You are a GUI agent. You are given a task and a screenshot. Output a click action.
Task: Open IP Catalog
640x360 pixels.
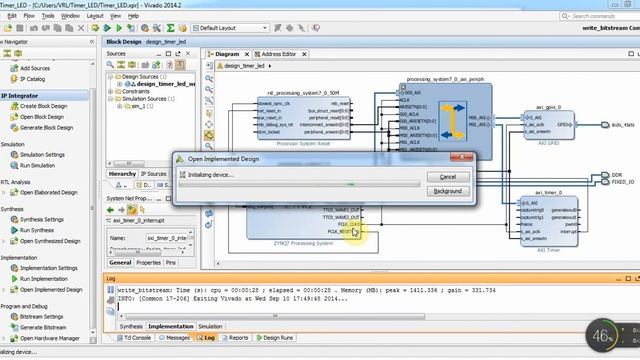(32, 79)
